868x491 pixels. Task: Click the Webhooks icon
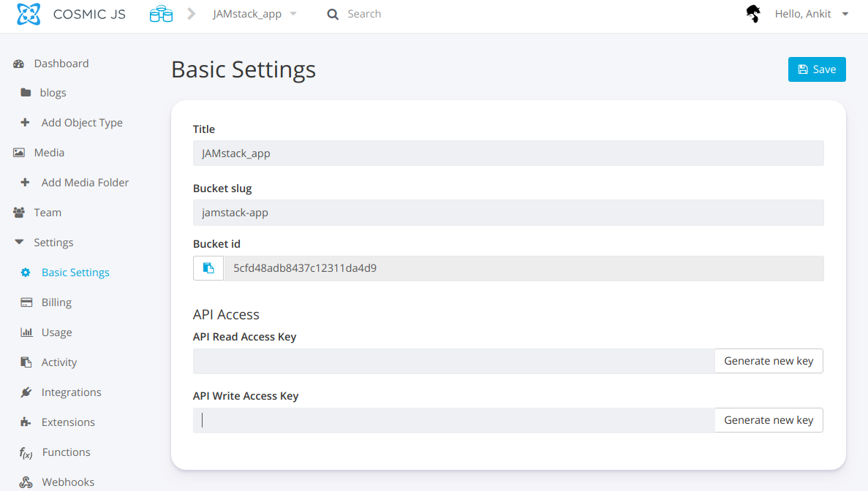tap(26, 482)
